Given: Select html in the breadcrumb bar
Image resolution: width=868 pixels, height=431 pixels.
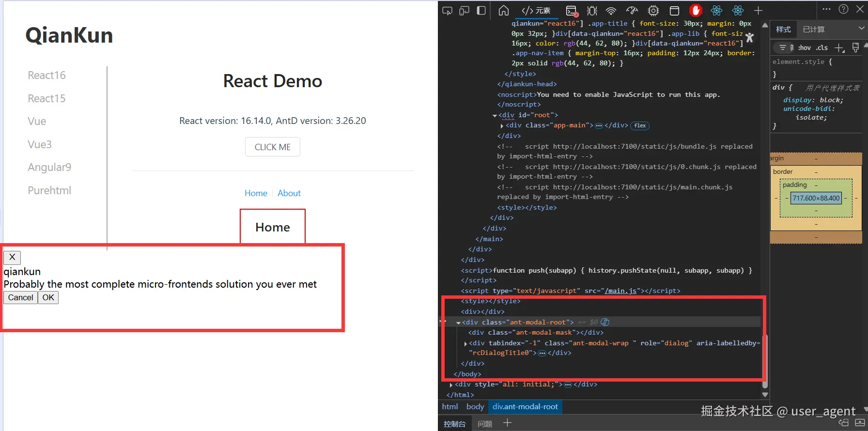Looking at the screenshot, I should click(x=450, y=407).
